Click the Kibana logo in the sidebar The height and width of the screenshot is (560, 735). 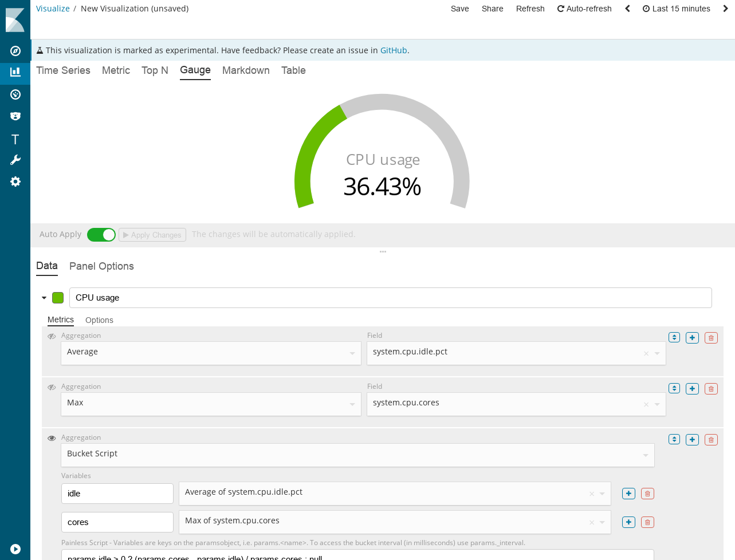15,20
